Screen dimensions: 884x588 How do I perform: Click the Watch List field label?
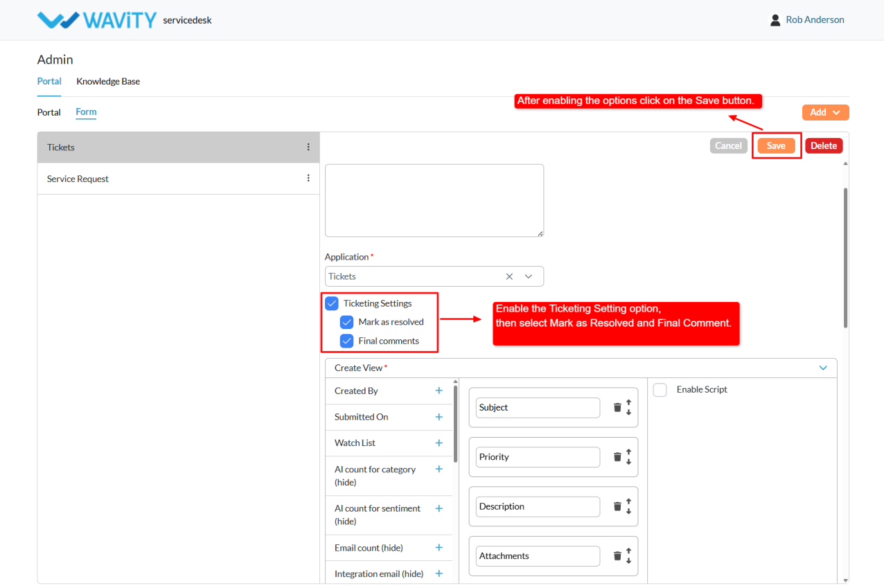(355, 443)
